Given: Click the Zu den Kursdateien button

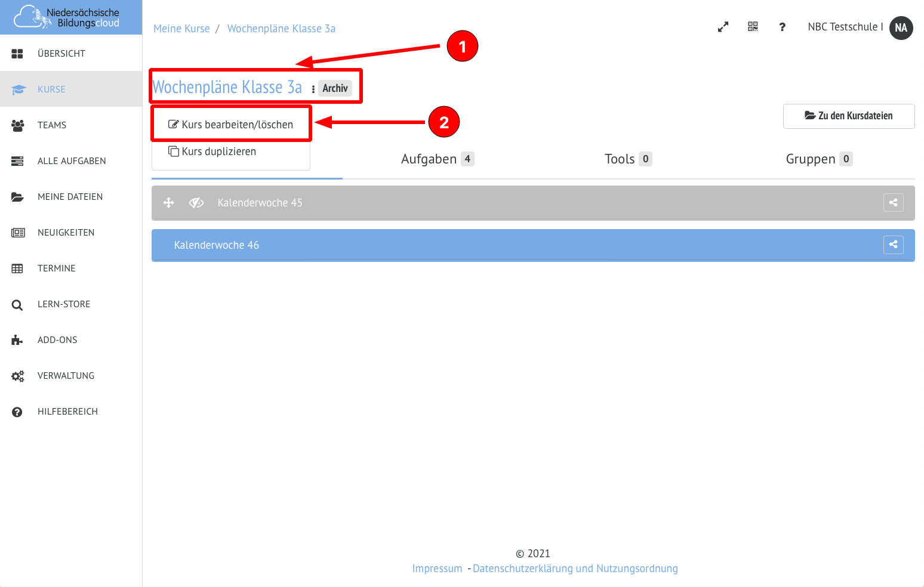Looking at the screenshot, I should tap(848, 116).
